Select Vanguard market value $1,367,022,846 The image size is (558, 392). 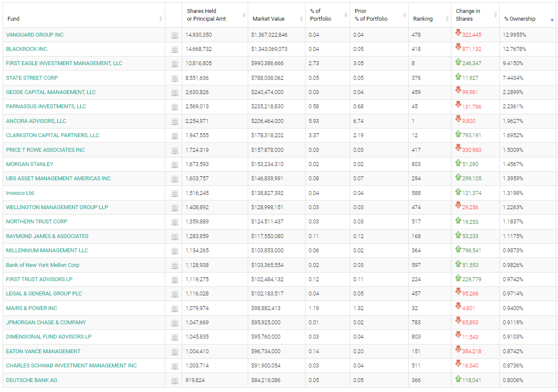point(269,35)
